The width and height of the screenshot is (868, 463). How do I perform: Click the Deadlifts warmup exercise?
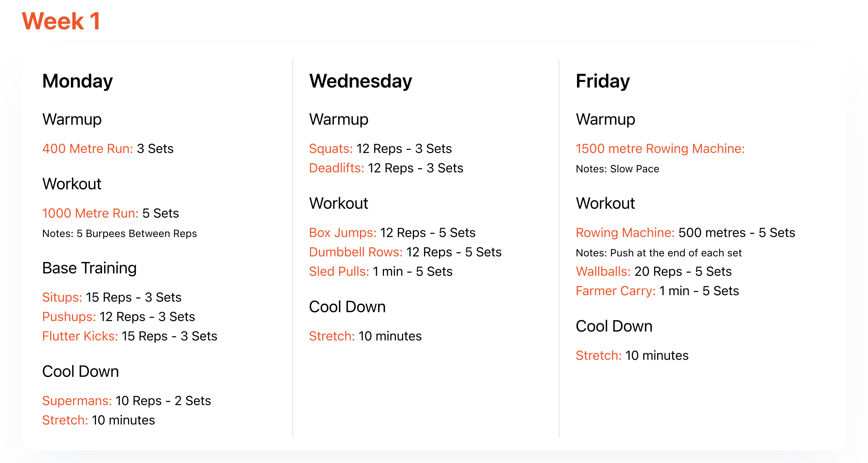[x=336, y=168]
